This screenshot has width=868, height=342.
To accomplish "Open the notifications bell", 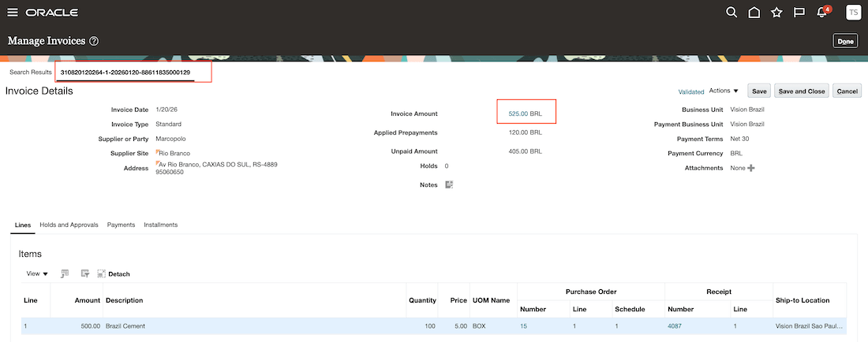I will tap(822, 12).
